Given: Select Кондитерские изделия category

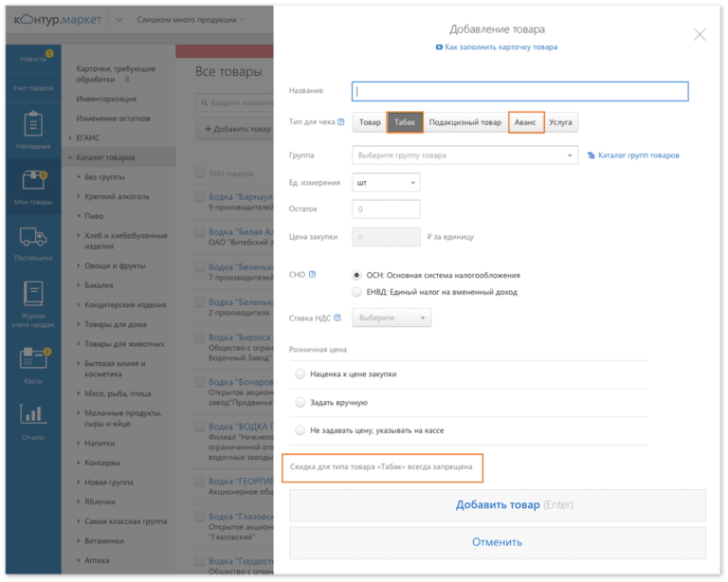Looking at the screenshot, I should tap(125, 305).
